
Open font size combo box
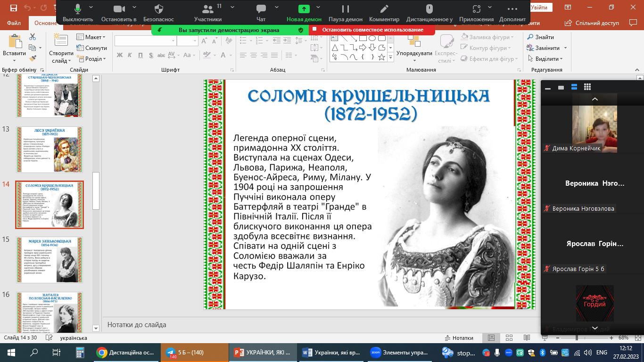click(x=188, y=41)
